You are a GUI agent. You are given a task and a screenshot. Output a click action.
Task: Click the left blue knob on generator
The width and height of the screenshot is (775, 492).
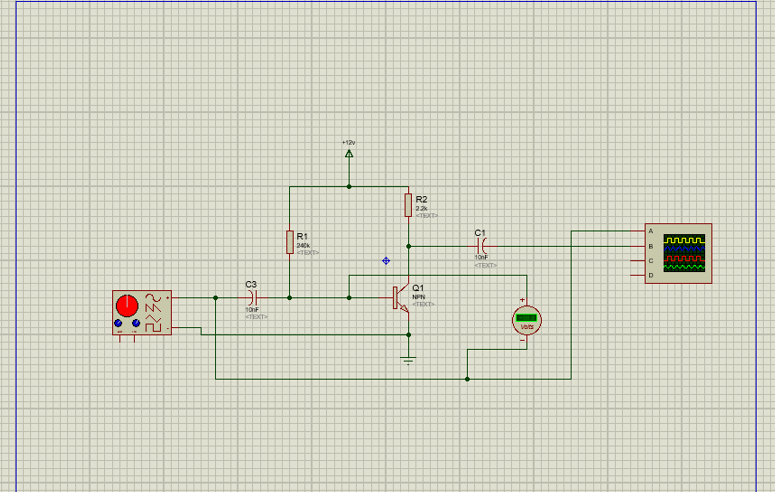pos(118,323)
